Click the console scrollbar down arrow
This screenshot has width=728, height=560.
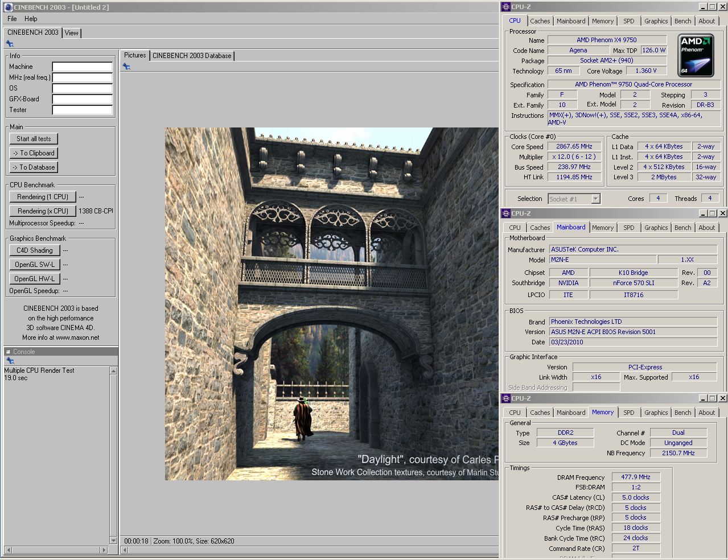(113, 541)
